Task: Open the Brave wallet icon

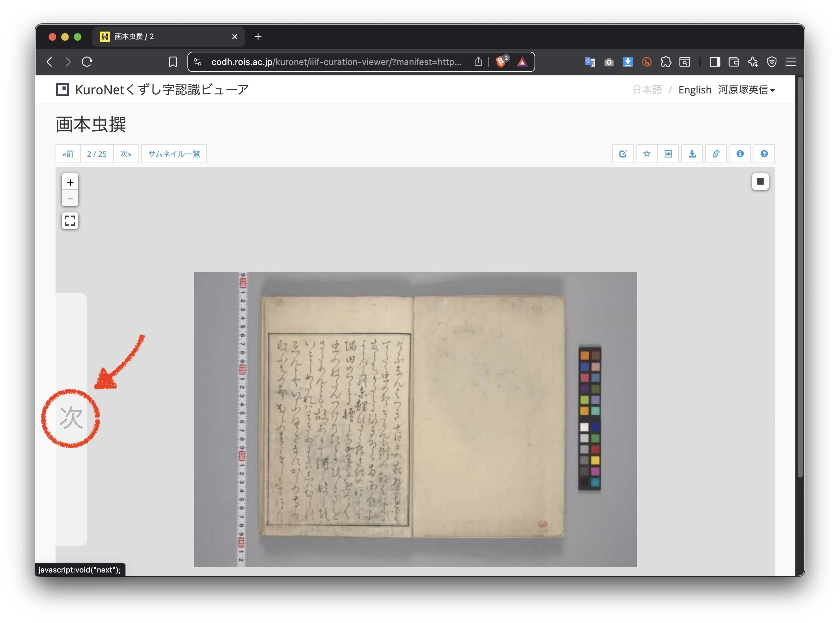Action: point(734,62)
